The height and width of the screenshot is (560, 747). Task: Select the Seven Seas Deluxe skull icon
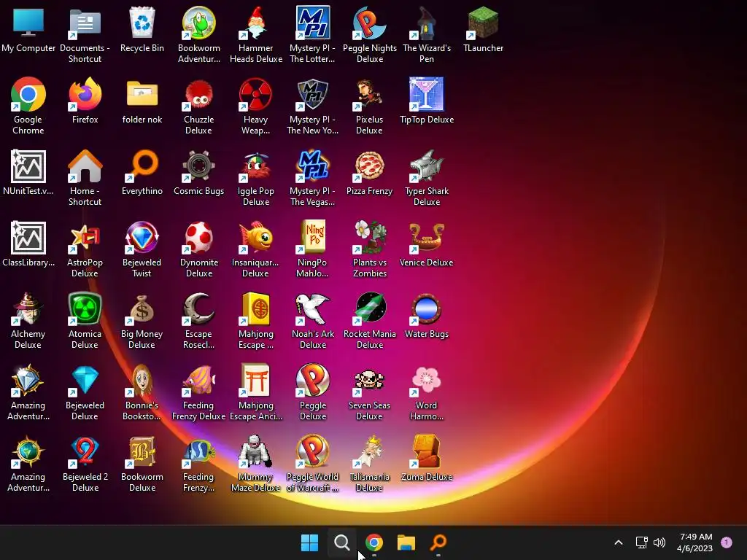[x=369, y=379]
